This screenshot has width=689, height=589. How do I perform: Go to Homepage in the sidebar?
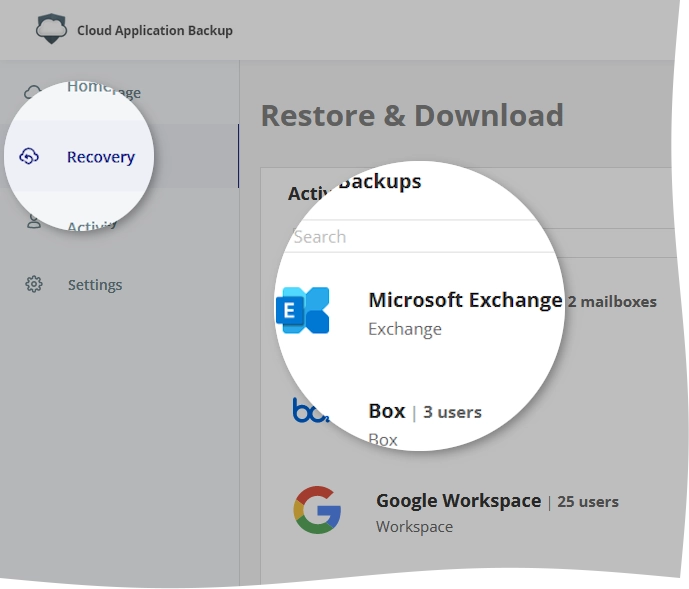104,89
